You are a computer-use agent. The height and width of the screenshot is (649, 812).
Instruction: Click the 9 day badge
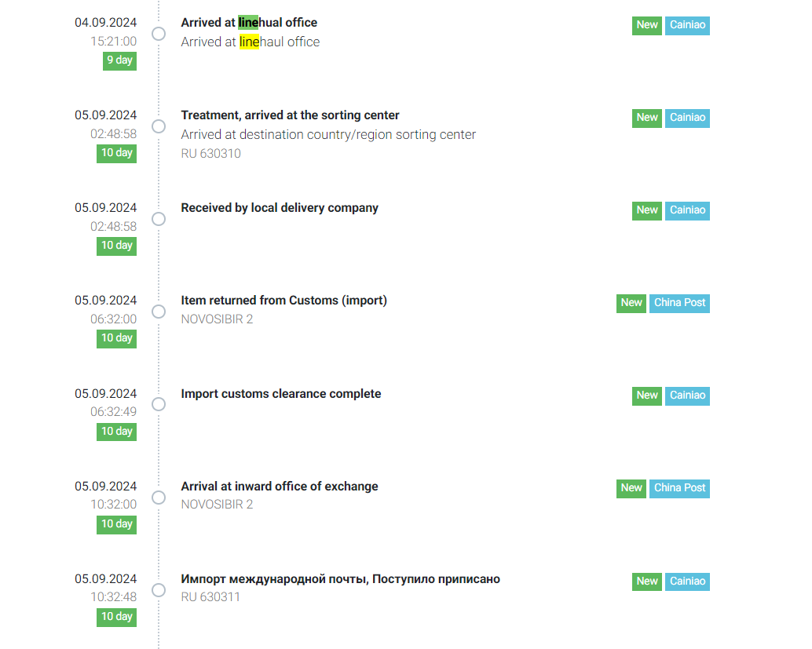click(x=119, y=60)
